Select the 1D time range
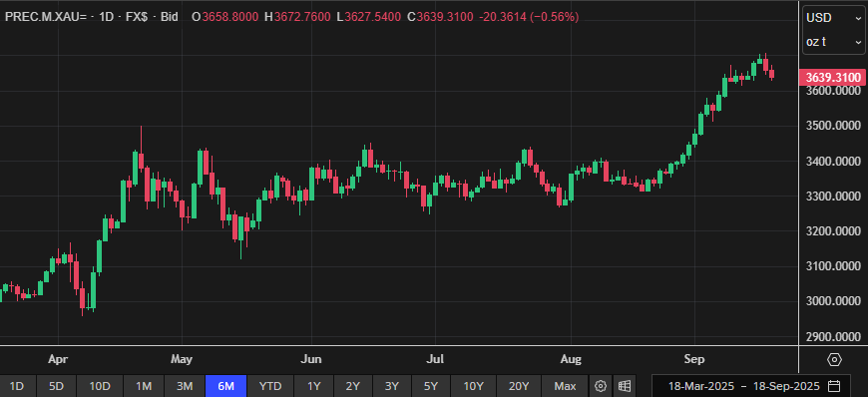 click(x=17, y=386)
